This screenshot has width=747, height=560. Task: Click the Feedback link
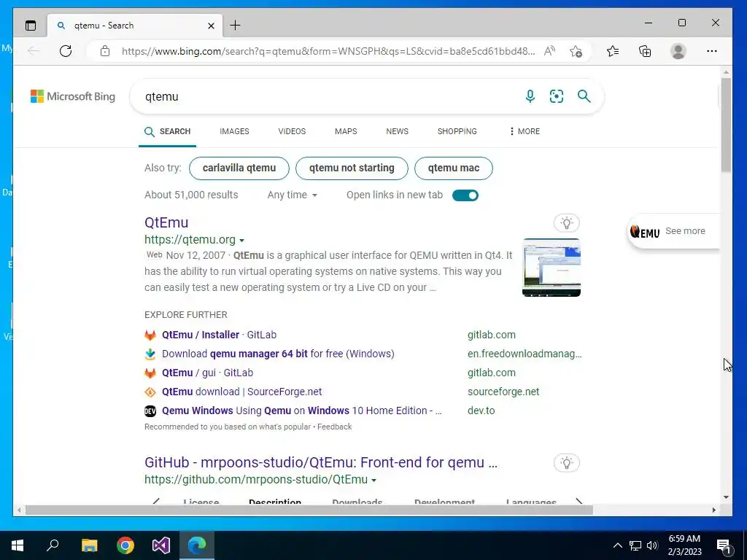click(x=334, y=427)
